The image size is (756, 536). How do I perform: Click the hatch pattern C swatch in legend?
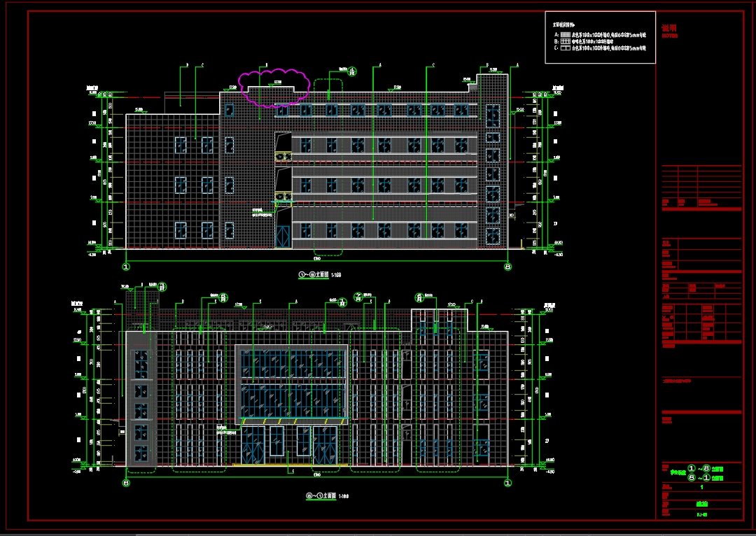(566, 48)
